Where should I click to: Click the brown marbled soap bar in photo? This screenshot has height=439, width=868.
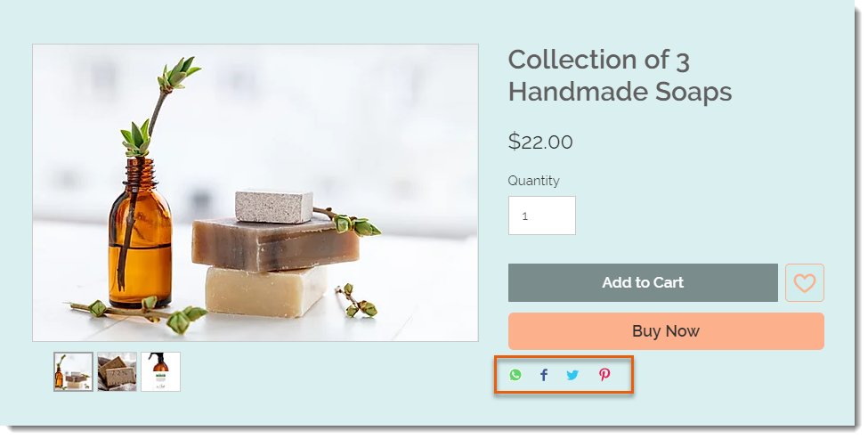click(x=275, y=242)
